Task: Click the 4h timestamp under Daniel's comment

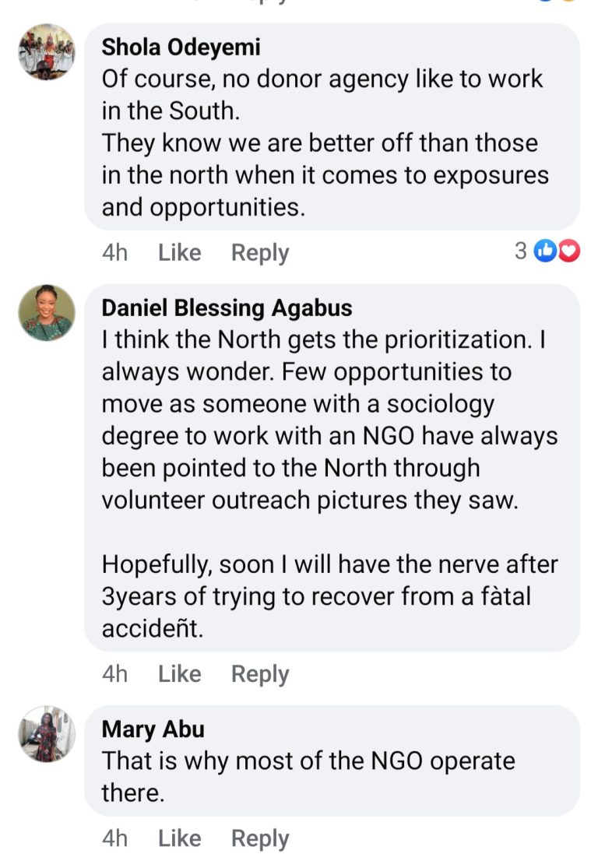Action: click(x=115, y=674)
